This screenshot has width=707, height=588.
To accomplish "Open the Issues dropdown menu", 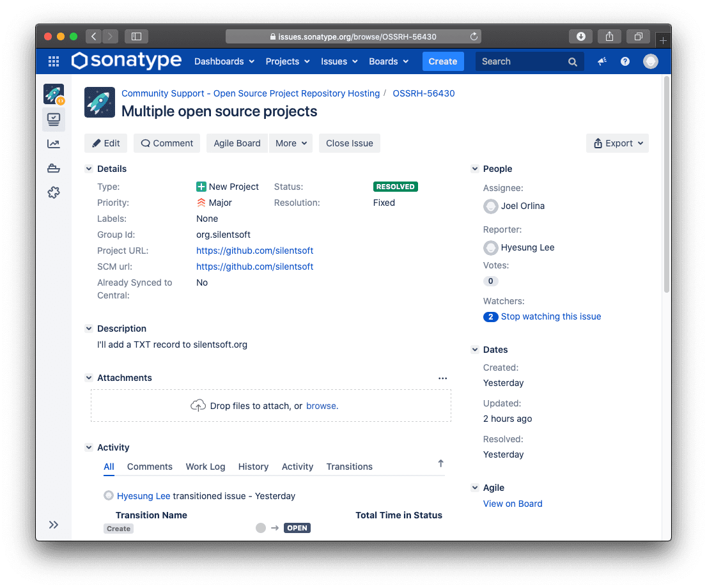I will [339, 61].
